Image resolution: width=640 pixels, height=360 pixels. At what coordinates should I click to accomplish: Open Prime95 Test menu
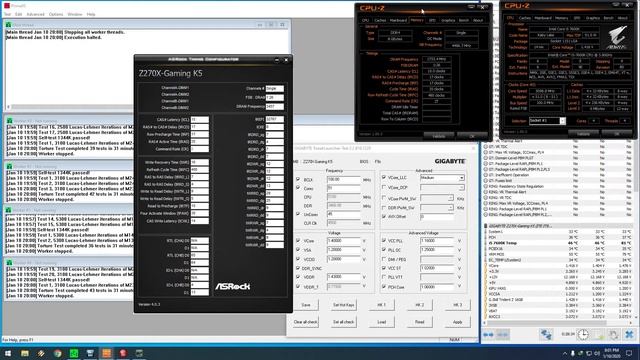pos(7,14)
